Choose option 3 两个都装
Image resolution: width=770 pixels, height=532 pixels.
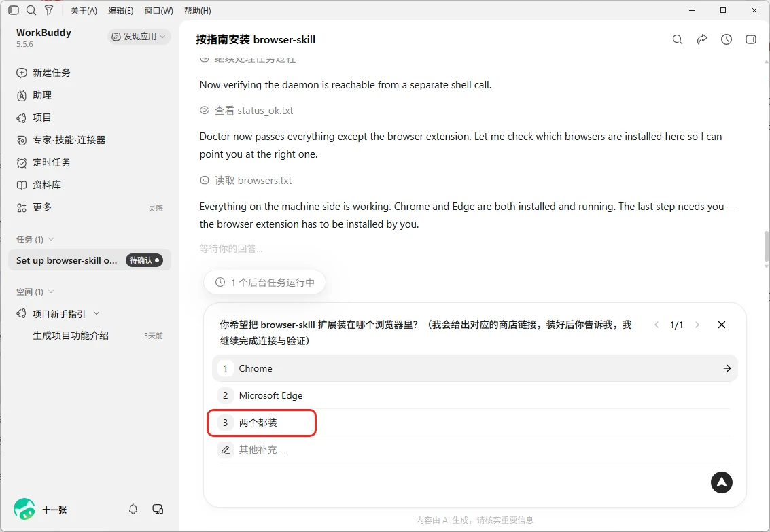[x=475, y=423]
